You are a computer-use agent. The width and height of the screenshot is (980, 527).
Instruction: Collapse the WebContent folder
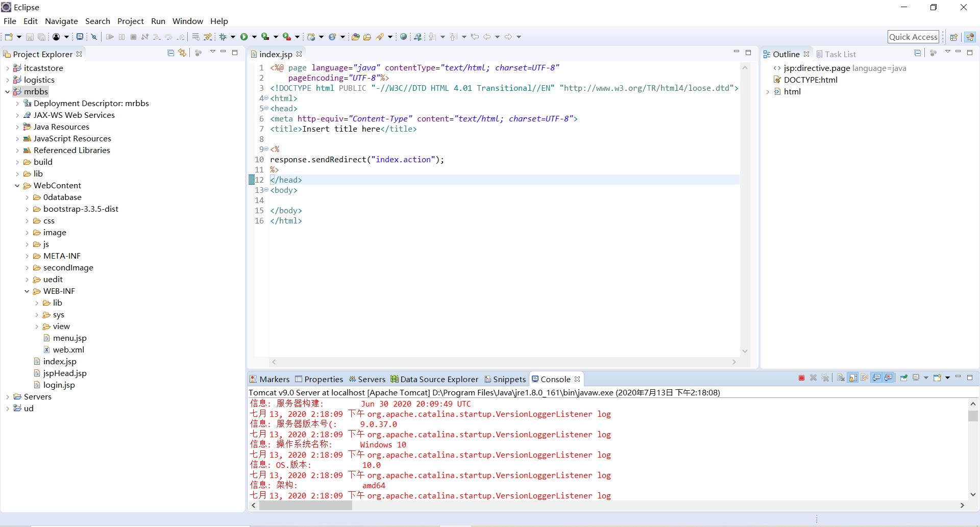pos(17,186)
